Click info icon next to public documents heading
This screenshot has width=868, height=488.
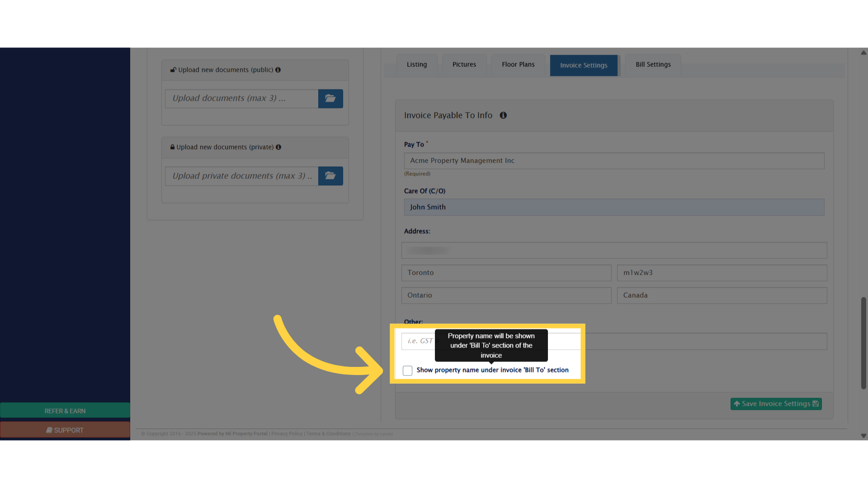(x=278, y=70)
